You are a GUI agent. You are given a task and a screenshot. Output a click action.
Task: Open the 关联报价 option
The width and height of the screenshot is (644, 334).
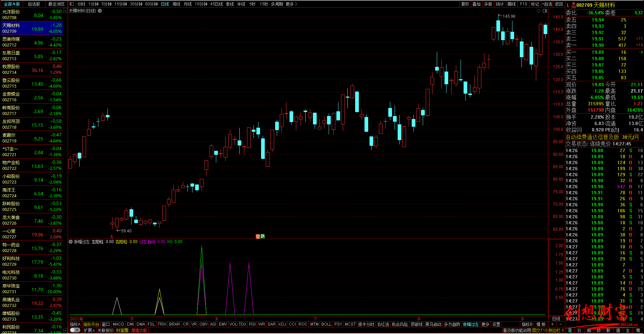[x=105, y=330]
